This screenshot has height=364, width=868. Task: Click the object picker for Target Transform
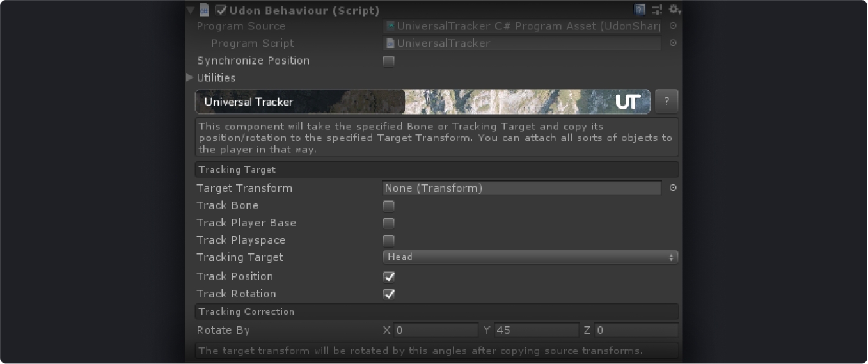pos(673,188)
